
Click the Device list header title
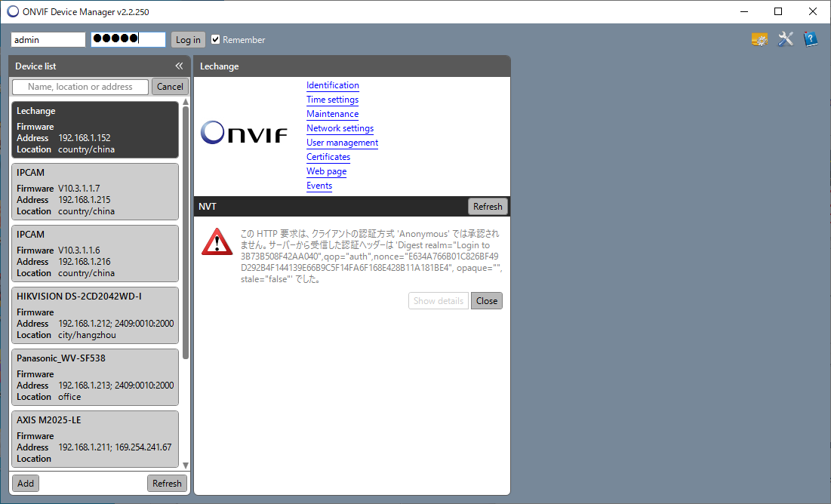tap(35, 66)
